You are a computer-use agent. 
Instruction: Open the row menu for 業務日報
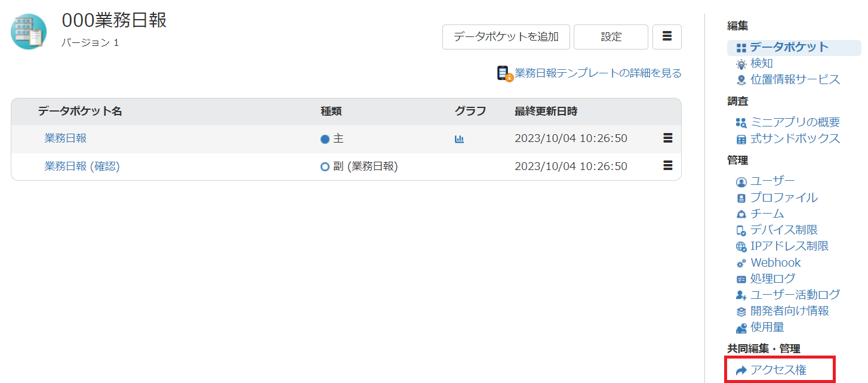(x=668, y=138)
